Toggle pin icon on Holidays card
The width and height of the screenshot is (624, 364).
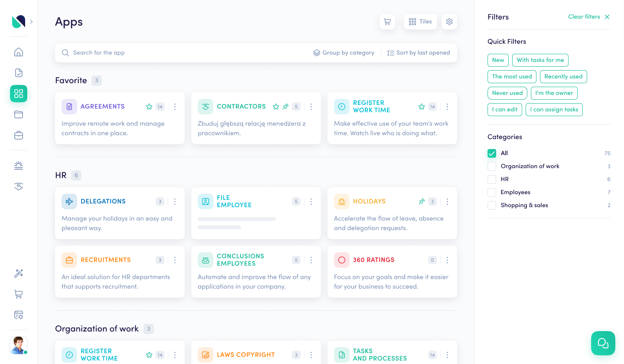(422, 201)
